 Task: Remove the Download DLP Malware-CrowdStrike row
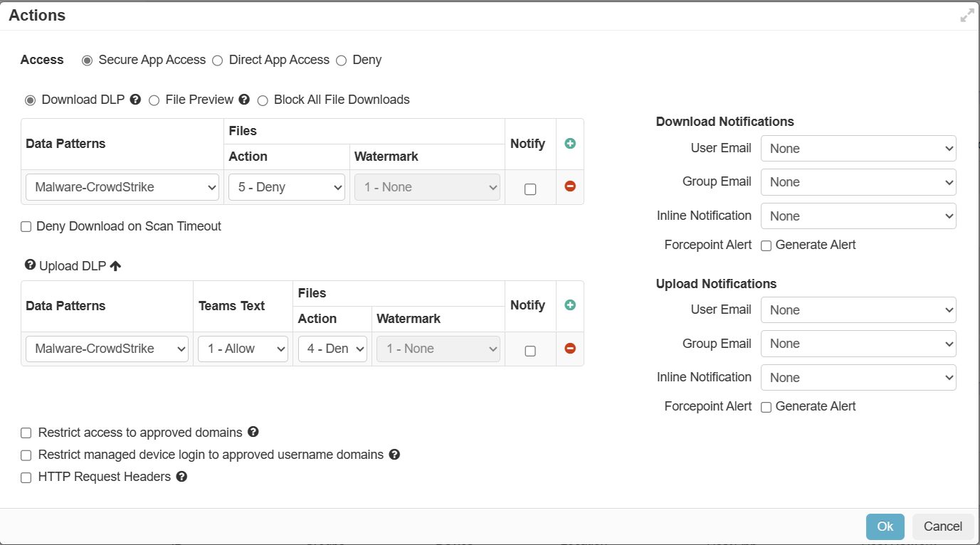(569, 186)
